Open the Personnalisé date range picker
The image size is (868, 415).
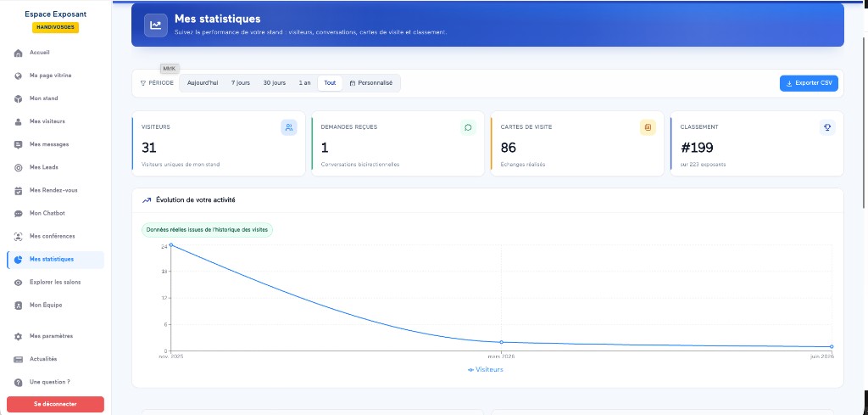point(371,83)
